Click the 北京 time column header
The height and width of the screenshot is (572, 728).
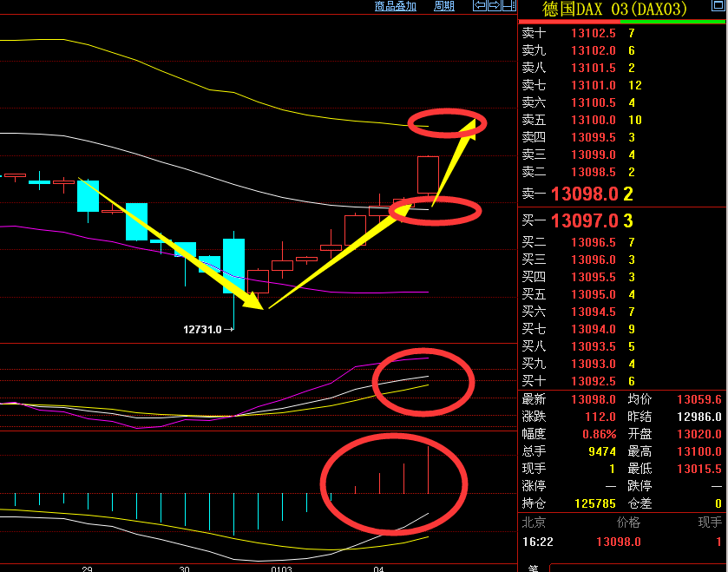(x=534, y=523)
